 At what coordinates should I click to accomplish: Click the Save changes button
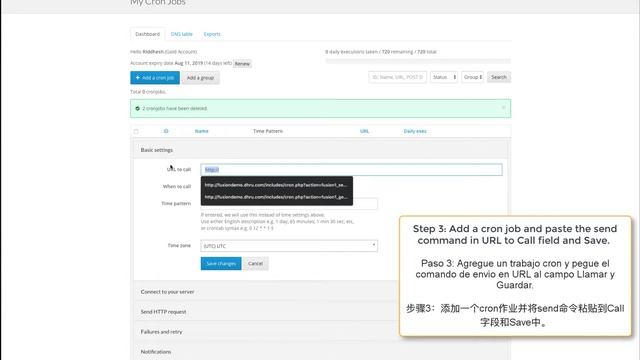[221, 264]
